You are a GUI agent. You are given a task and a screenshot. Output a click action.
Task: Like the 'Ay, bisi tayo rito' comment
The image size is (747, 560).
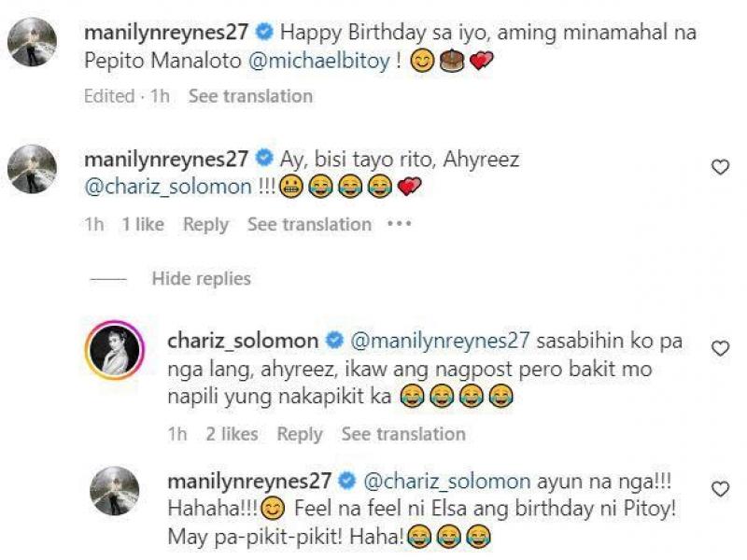coord(720,167)
